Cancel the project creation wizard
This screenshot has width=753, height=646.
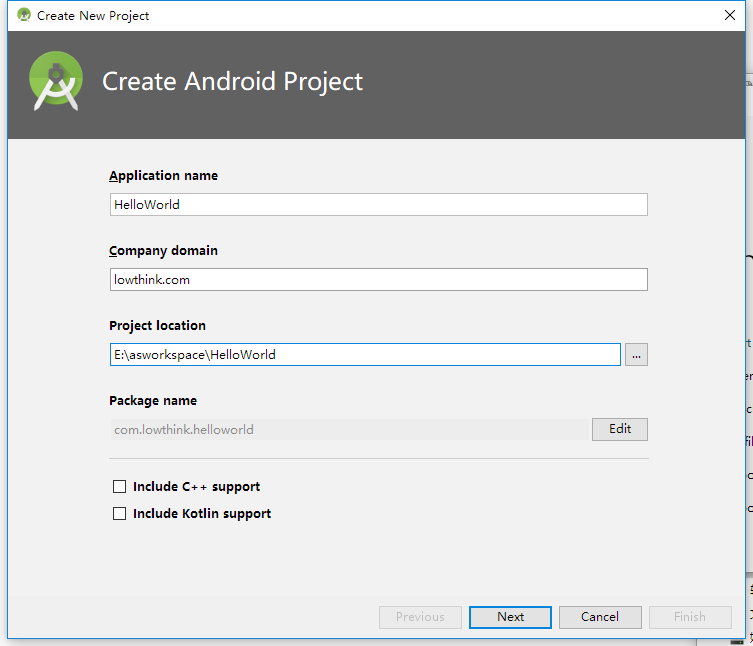(x=600, y=617)
